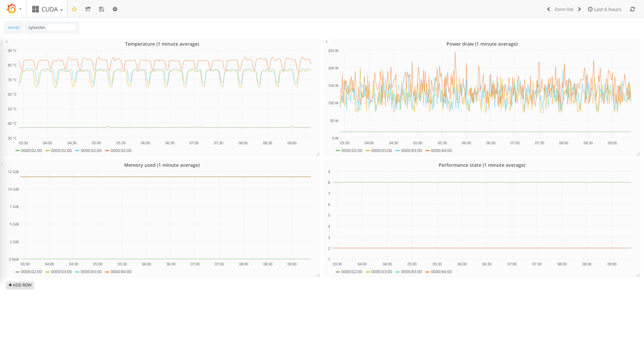
Task: Click the 250 W axis label in Power draw
Action: point(333,51)
